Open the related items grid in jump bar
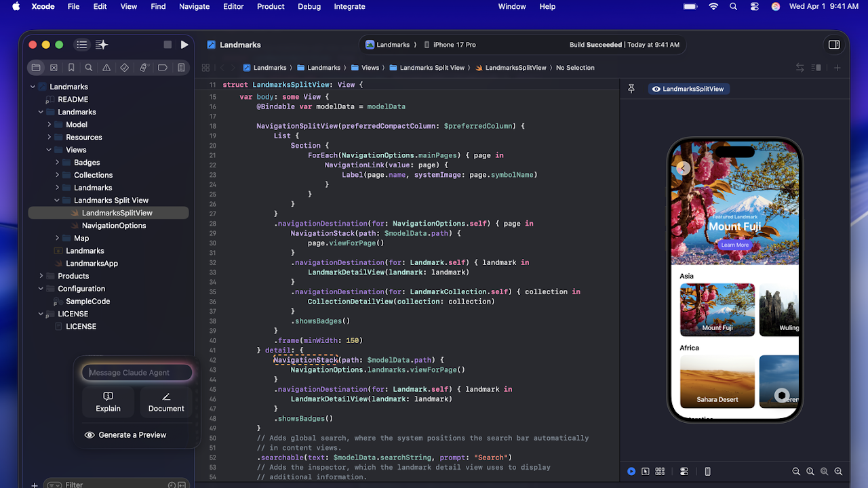The height and width of the screenshot is (488, 868). click(x=205, y=68)
